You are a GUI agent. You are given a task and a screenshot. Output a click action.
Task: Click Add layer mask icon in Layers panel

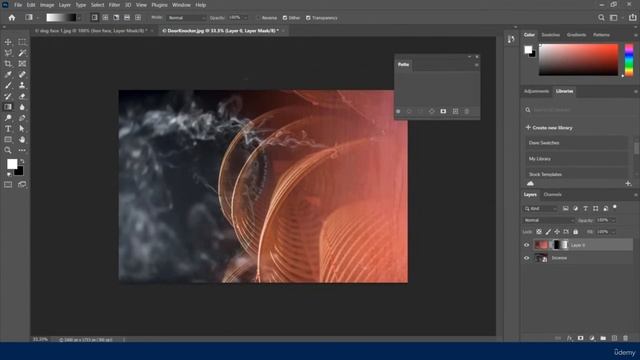pyautogui.click(x=580, y=338)
